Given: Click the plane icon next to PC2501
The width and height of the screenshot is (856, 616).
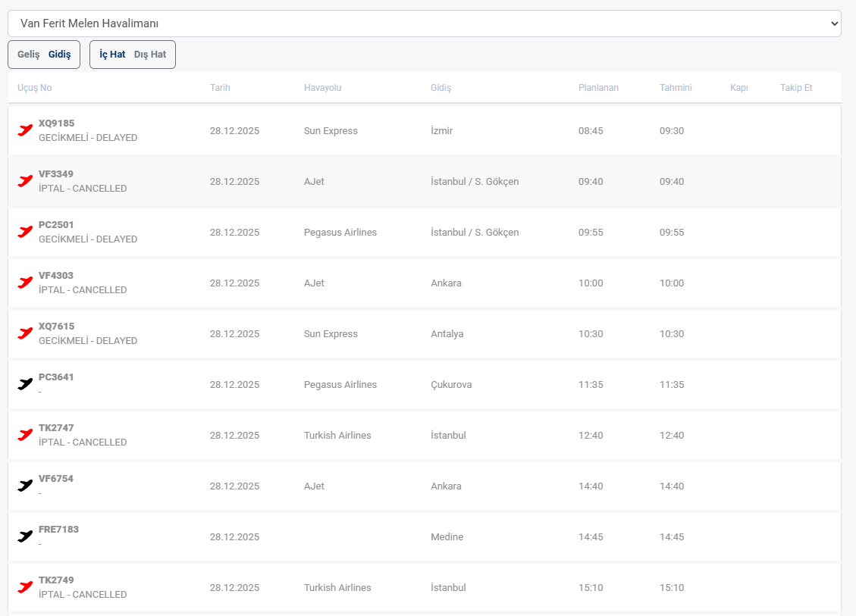Looking at the screenshot, I should point(25,232).
